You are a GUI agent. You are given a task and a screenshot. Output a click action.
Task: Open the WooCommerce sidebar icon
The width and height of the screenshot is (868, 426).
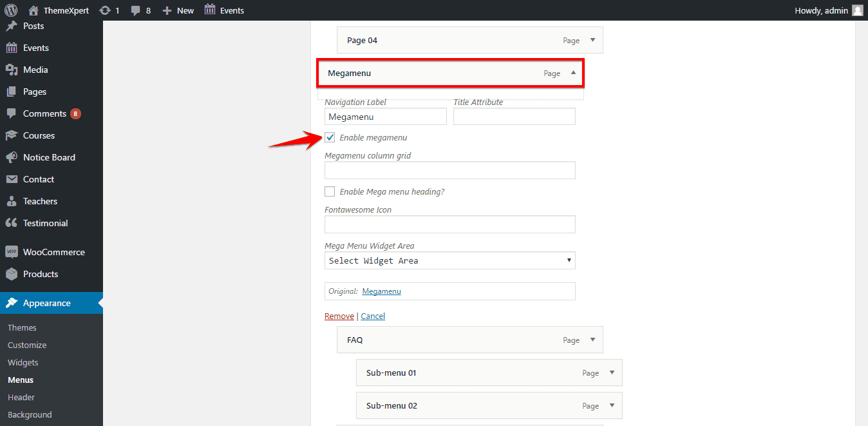click(x=12, y=252)
